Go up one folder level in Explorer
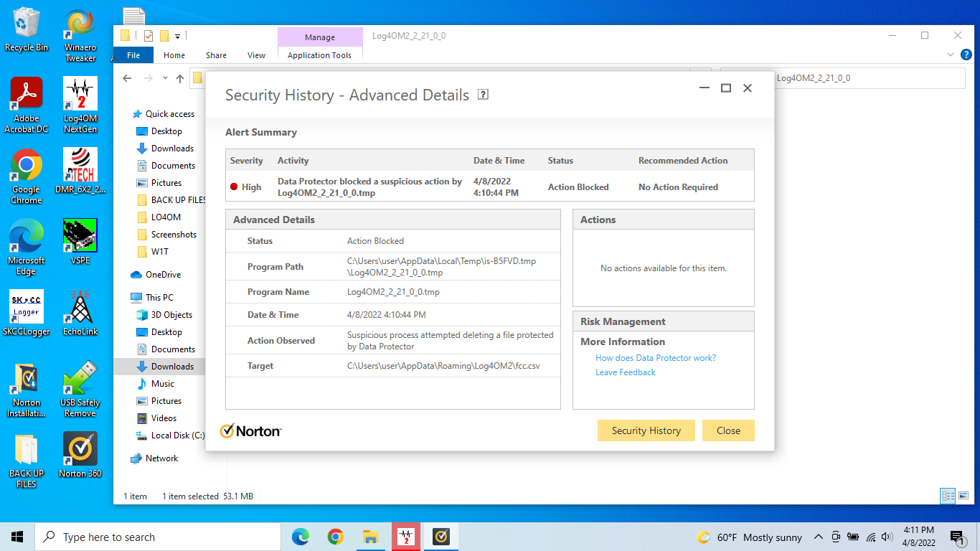The image size is (980, 551). tap(180, 78)
